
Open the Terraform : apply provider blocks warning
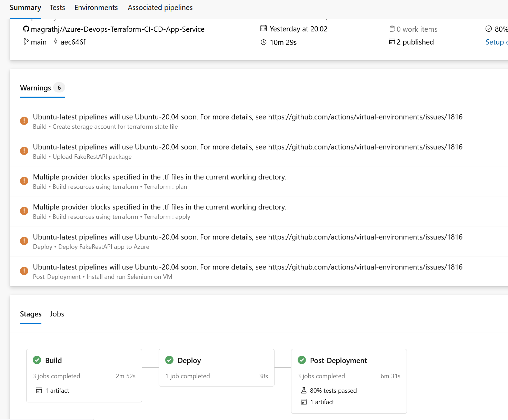click(259, 211)
